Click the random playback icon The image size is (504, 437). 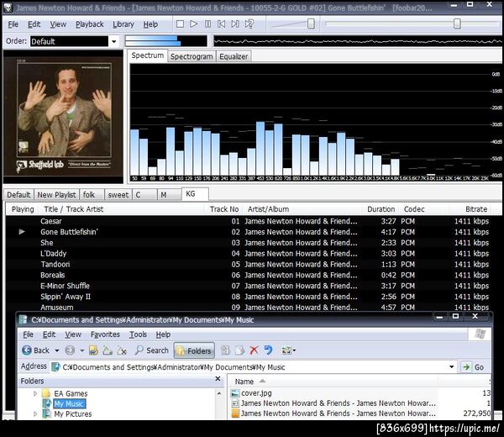pyautogui.click(x=249, y=24)
